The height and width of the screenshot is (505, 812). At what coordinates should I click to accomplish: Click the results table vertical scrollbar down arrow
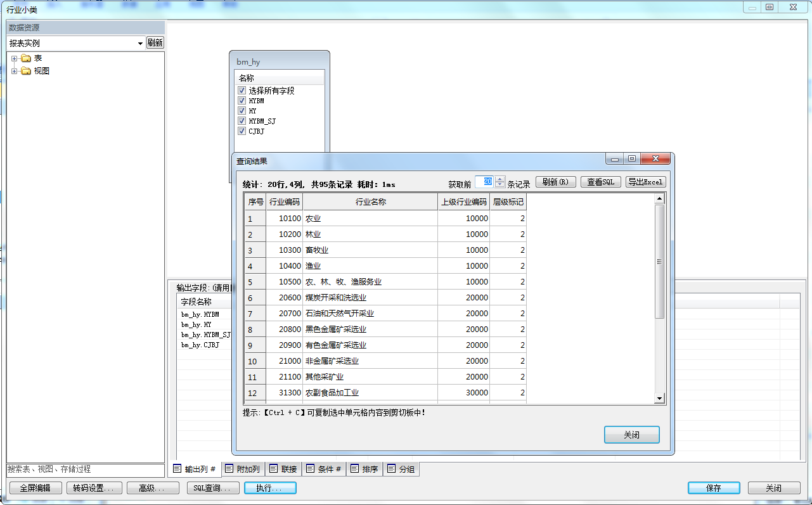click(659, 398)
